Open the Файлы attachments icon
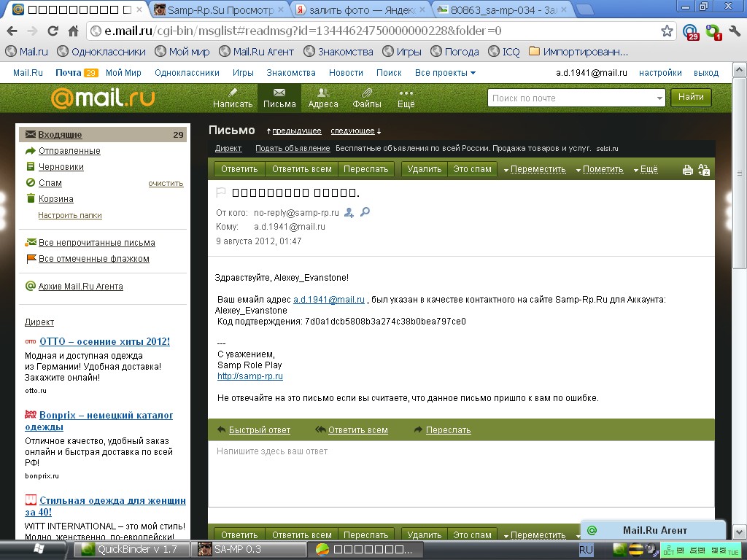Image resolution: width=747 pixels, height=560 pixels. (367, 98)
